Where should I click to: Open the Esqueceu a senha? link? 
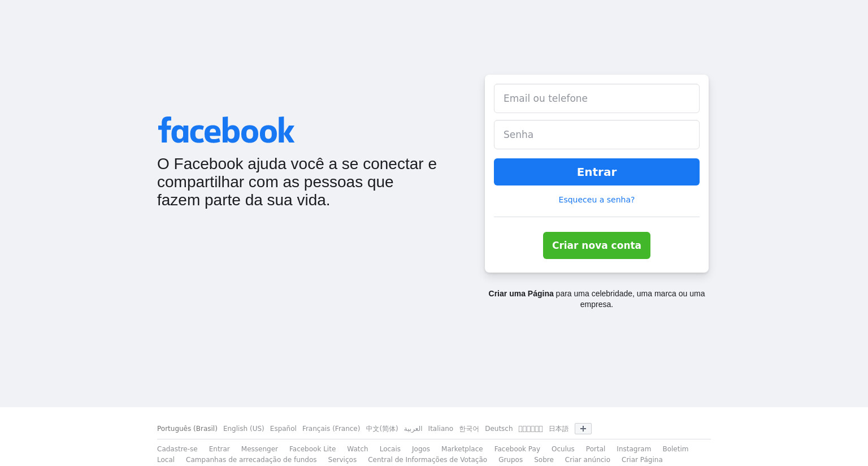point(597,200)
